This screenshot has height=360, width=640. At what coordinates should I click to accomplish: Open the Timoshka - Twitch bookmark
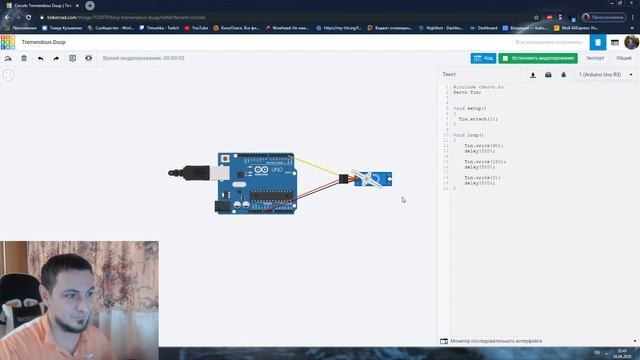159,28
